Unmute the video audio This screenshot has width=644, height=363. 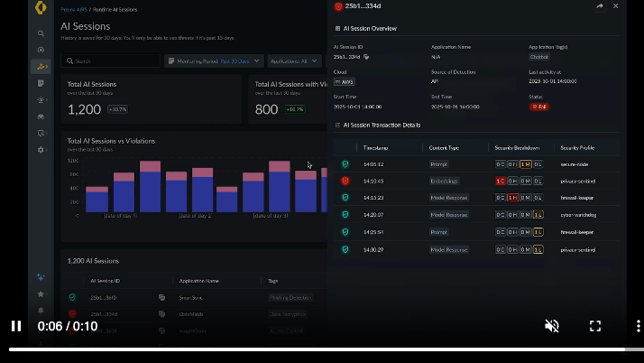(552, 326)
